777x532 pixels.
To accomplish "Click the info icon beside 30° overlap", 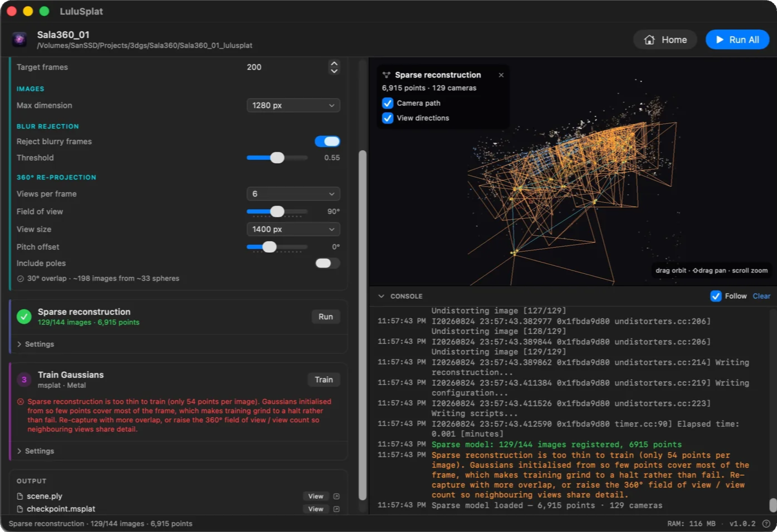I will tap(21, 279).
